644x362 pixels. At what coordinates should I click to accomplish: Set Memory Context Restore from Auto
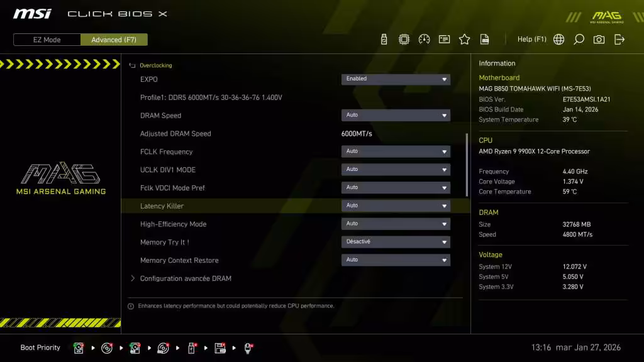396,260
